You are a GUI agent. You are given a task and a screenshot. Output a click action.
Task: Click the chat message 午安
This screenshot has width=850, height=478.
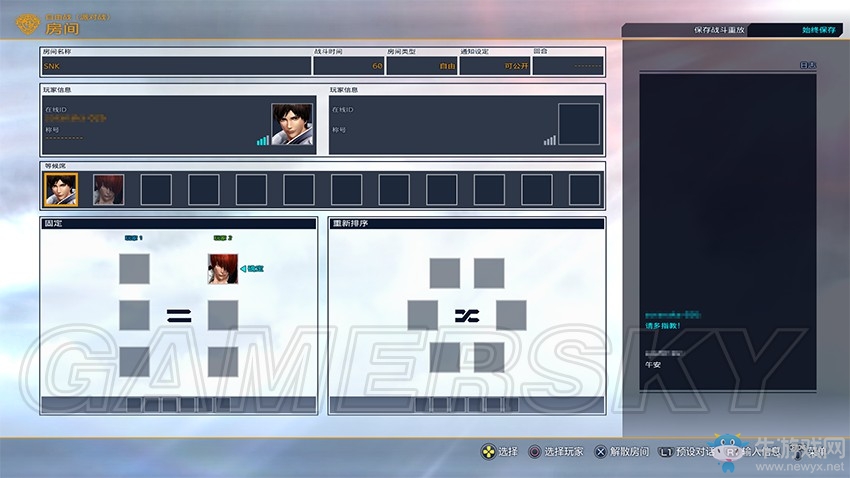(x=653, y=365)
